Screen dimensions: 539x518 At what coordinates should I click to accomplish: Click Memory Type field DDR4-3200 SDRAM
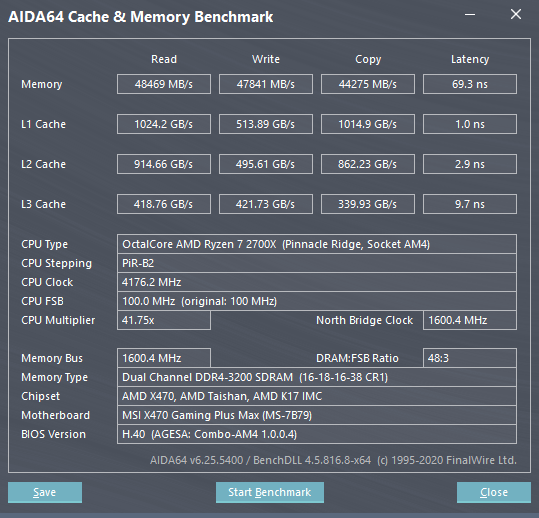click(317, 377)
